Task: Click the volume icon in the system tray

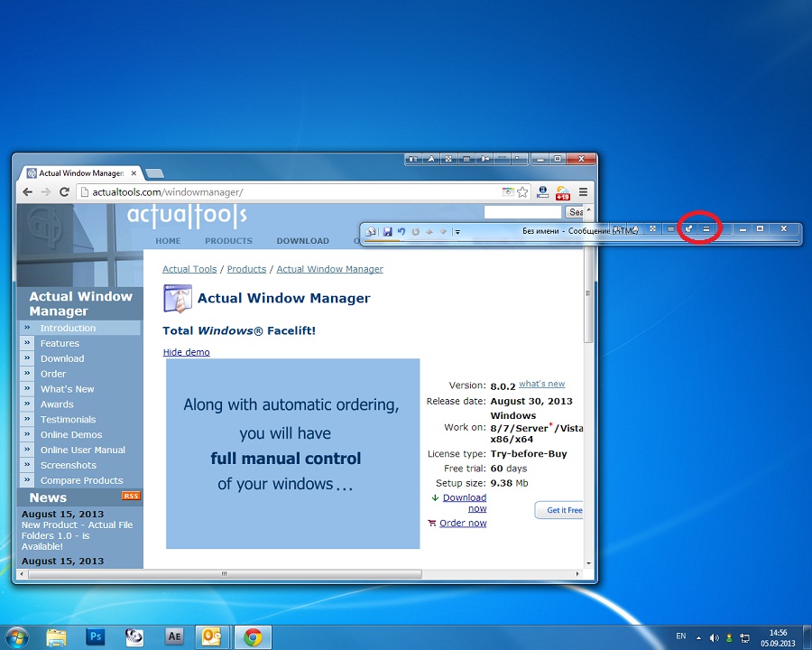Action: click(715, 637)
